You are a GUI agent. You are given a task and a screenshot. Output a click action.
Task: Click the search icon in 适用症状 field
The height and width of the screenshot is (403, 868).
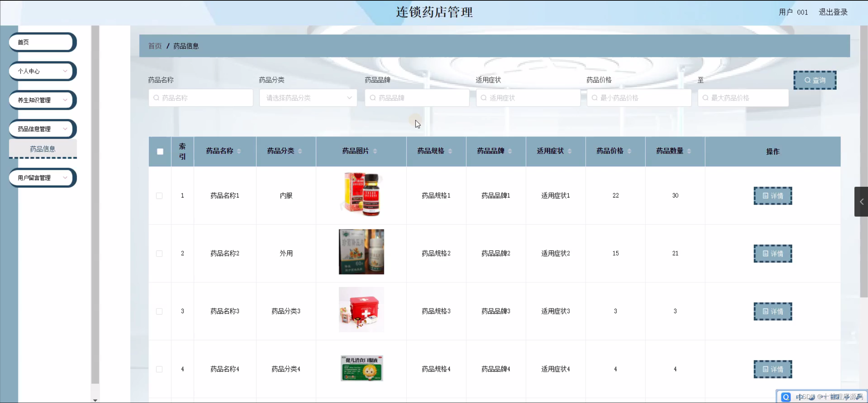(483, 98)
